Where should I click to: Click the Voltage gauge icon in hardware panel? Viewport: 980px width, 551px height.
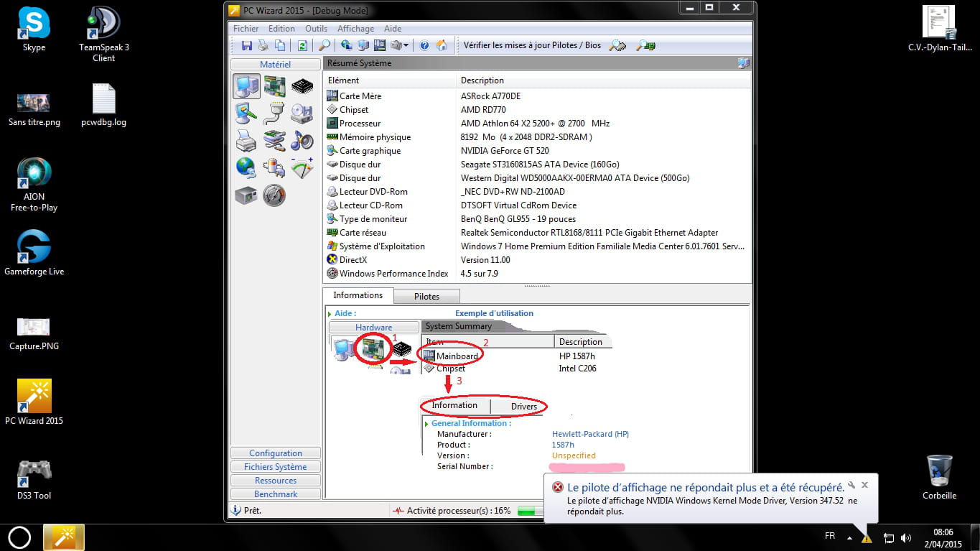click(302, 168)
